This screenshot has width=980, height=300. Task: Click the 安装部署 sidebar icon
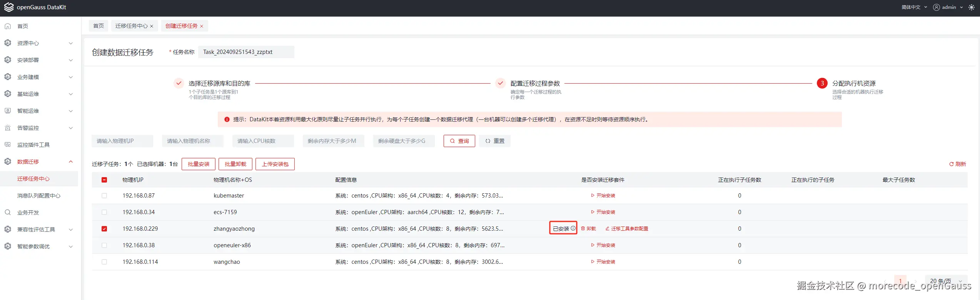coord(8,60)
